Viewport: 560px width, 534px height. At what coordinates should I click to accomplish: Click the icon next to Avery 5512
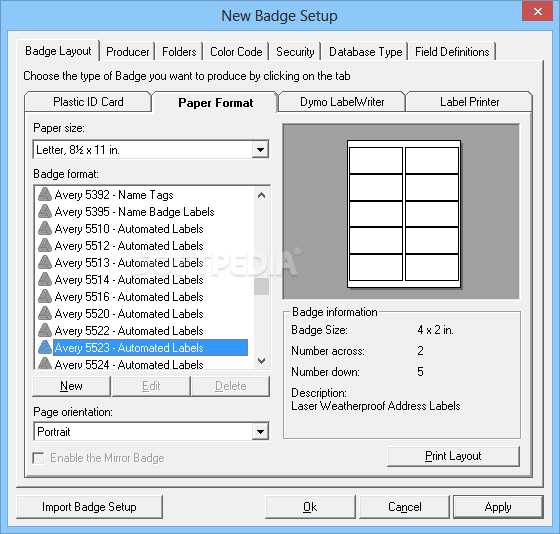click(x=45, y=245)
